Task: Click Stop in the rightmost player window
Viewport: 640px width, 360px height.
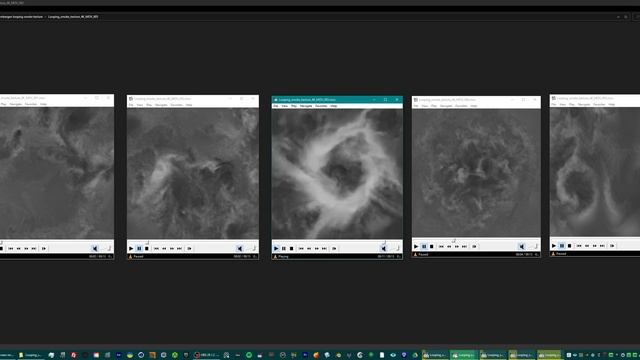Action: (570, 246)
